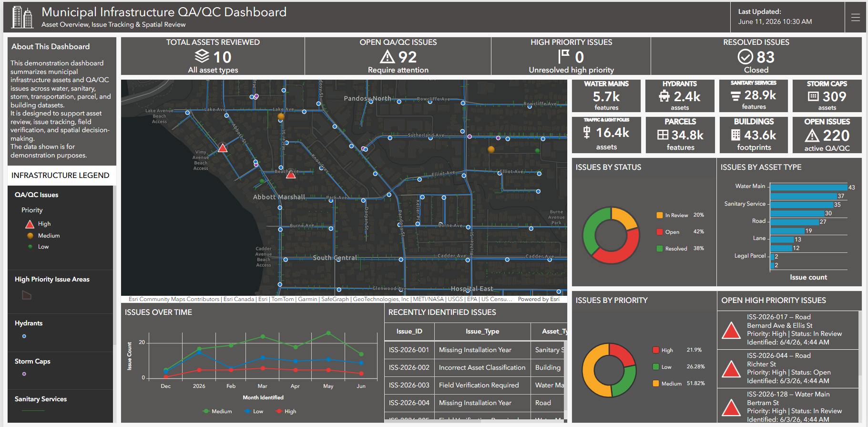The image size is (868, 427).
Task: Click the Hydrants legend circle symbol
Action: point(24,336)
